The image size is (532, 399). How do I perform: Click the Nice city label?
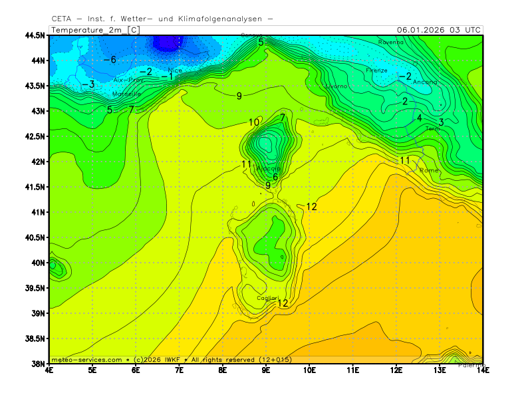pyautogui.click(x=175, y=70)
